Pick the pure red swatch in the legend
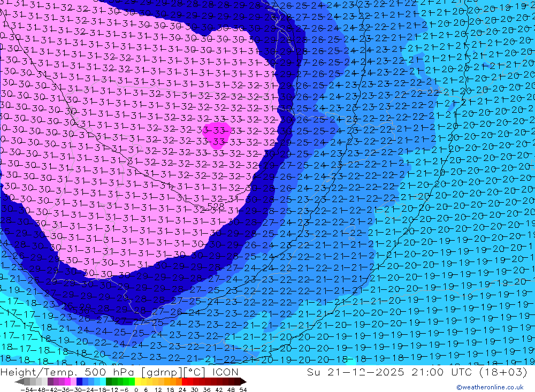The width and height of the screenshot is (535, 392). 185,382
